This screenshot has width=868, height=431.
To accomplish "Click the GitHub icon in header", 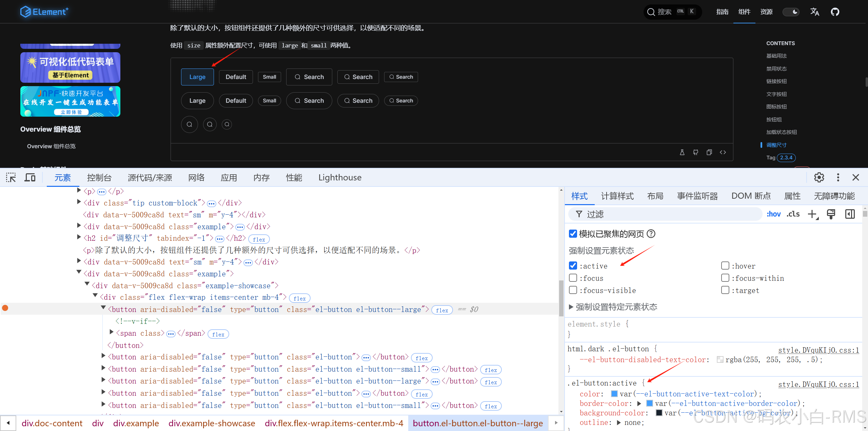I will coord(835,12).
